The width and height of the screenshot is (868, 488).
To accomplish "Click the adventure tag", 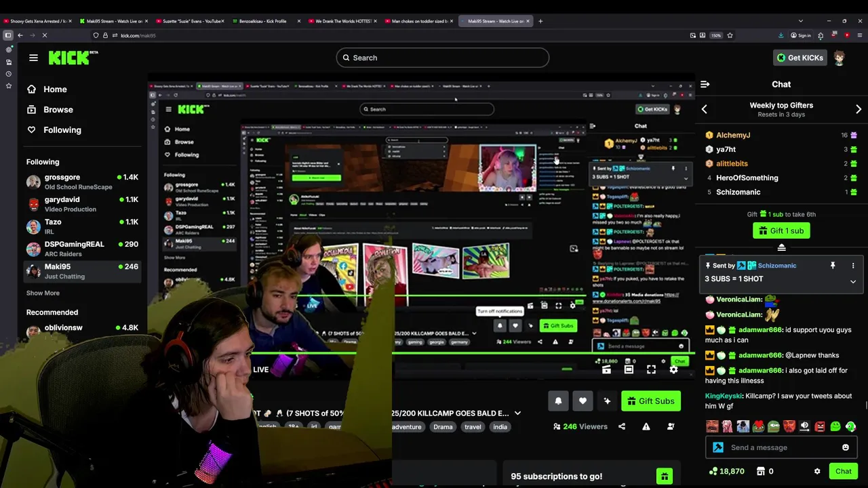I will pos(406,427).
